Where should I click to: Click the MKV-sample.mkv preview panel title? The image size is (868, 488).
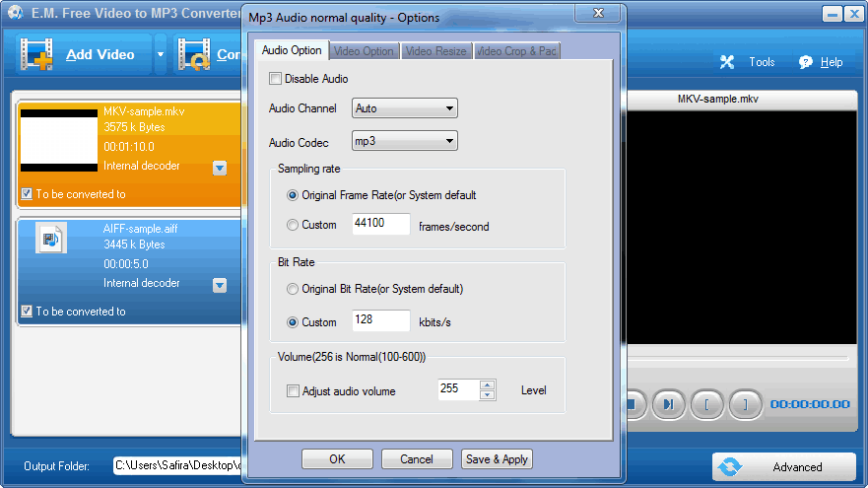click(x=718, y=100)
